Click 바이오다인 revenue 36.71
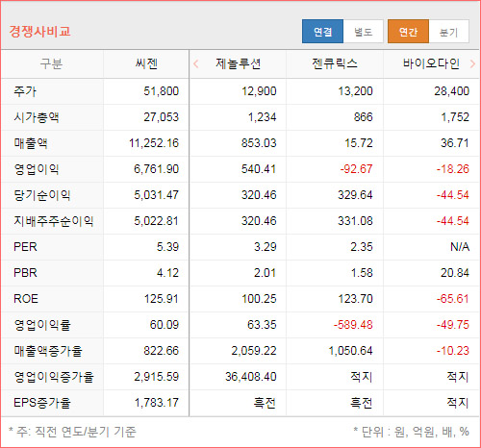The height and width of the screenshot is (448, 481). [x=455, y=143]
